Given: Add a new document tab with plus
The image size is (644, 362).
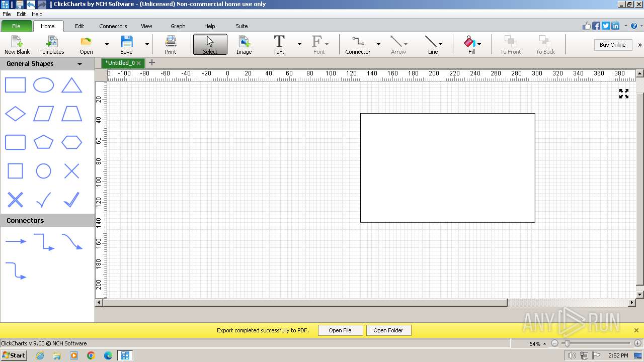Looking at the screenshot, I should (x=152, y=62).
